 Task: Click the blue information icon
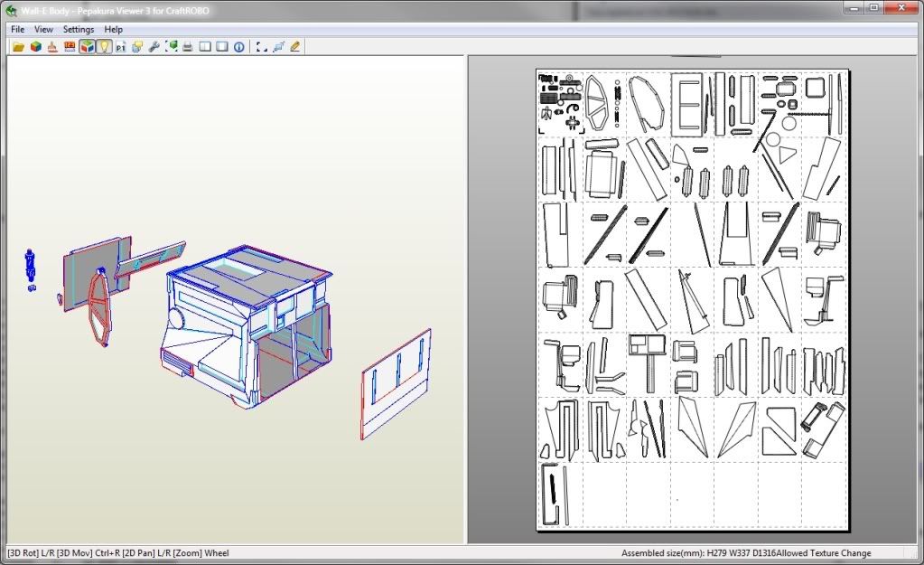point(239,47)
